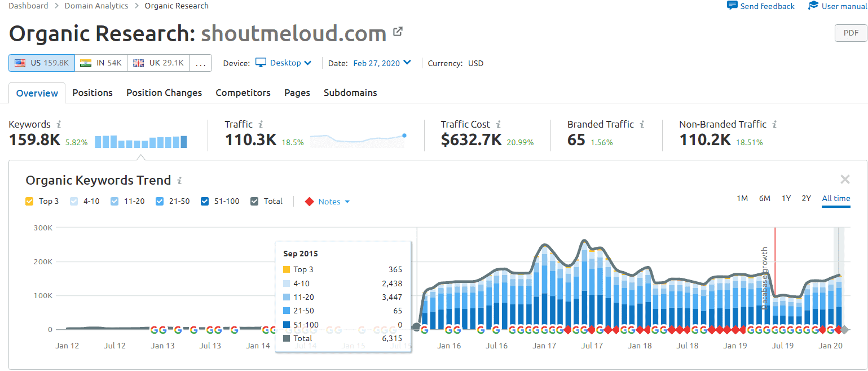Switch to the Overview tab
868x371 pixels.
37,93
